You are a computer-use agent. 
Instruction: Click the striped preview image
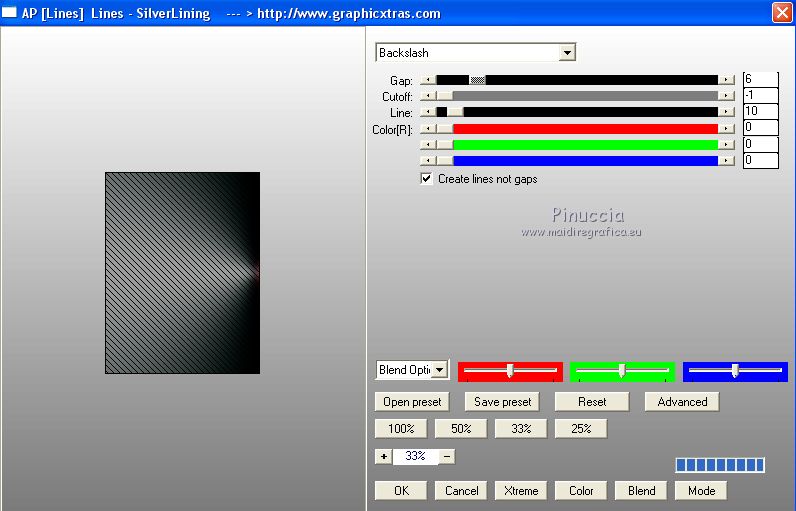(182, 273)
